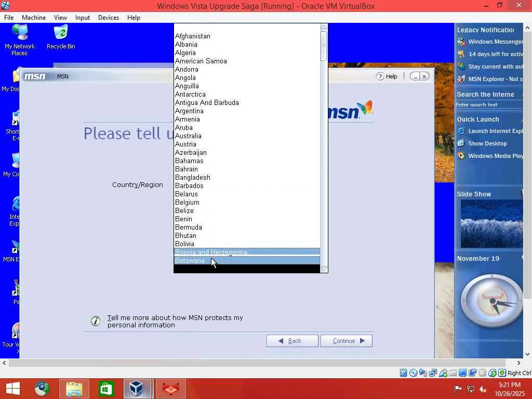Open the VirtualBox Help menu
Screen dimensions: 532x399
134,18
